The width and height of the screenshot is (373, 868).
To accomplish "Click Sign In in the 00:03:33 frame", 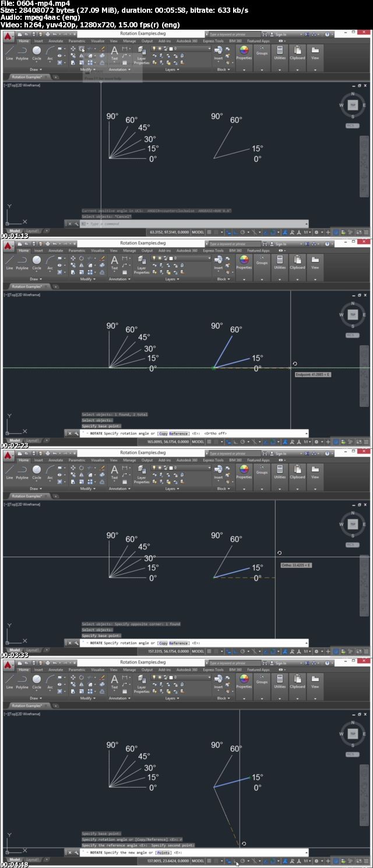I will coord(280,454).
